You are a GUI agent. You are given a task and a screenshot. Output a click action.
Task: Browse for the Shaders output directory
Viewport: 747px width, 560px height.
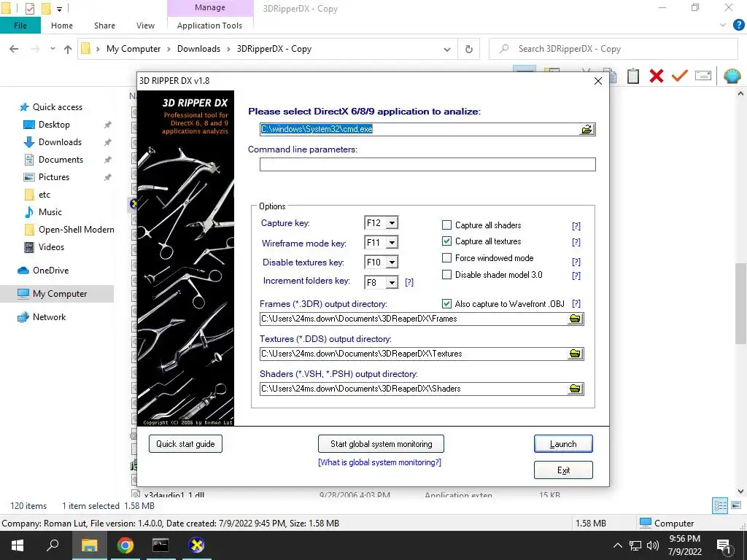(x=575, y=389)
